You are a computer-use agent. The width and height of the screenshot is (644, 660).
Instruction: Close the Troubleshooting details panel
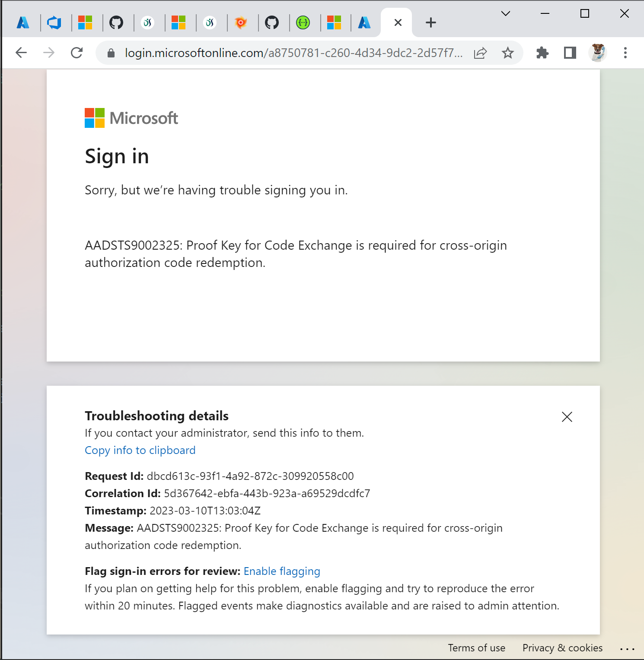(x=567, y=417)
